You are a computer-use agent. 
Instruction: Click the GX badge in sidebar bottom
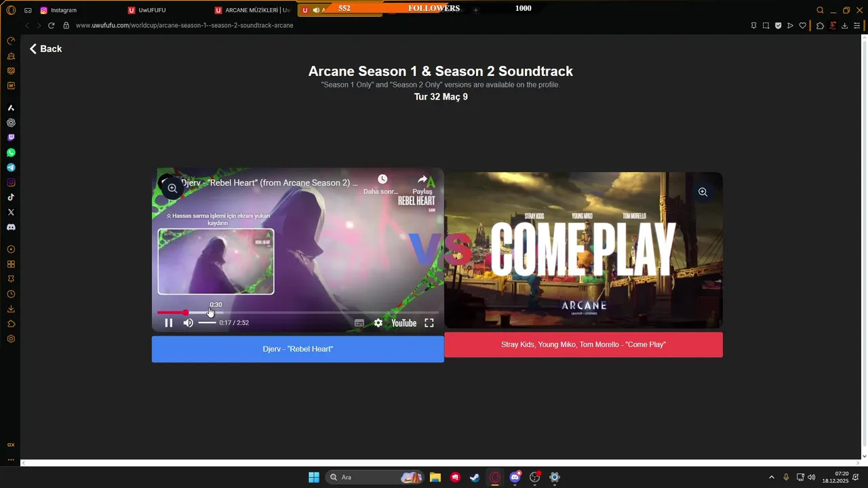(11, 445)
